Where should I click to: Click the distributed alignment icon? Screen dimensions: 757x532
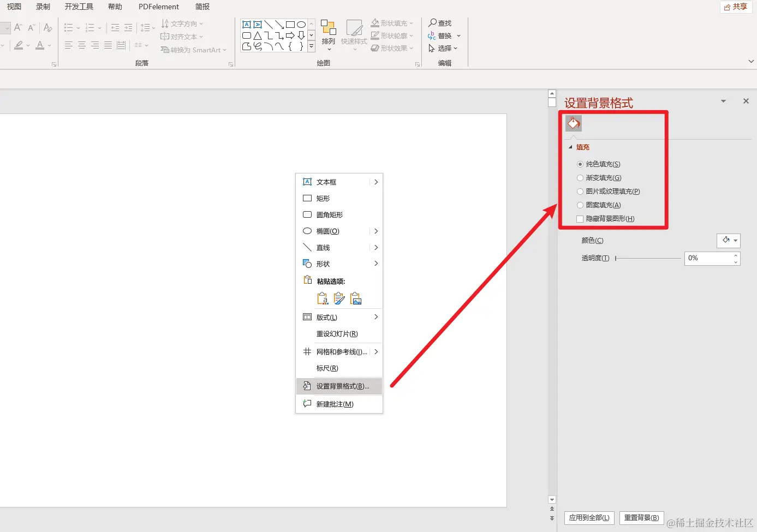pyautogui.click(x=121, y=45)
